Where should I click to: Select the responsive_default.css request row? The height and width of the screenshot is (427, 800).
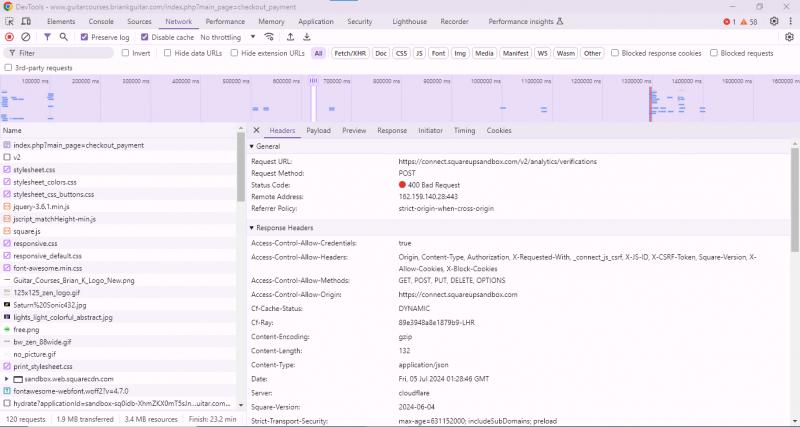[119, 256]
